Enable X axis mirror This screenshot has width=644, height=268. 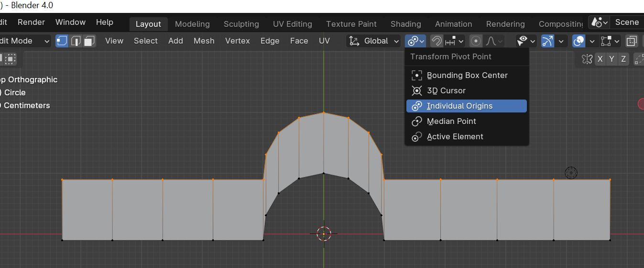[600, 59]
